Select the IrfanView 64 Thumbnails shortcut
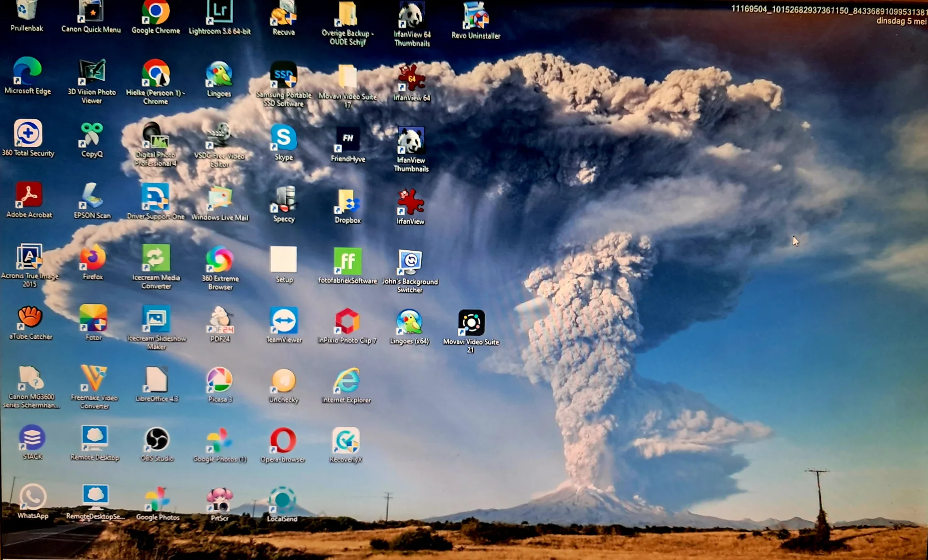Screen dimensions: 928x560 click(x=412, y=15)
